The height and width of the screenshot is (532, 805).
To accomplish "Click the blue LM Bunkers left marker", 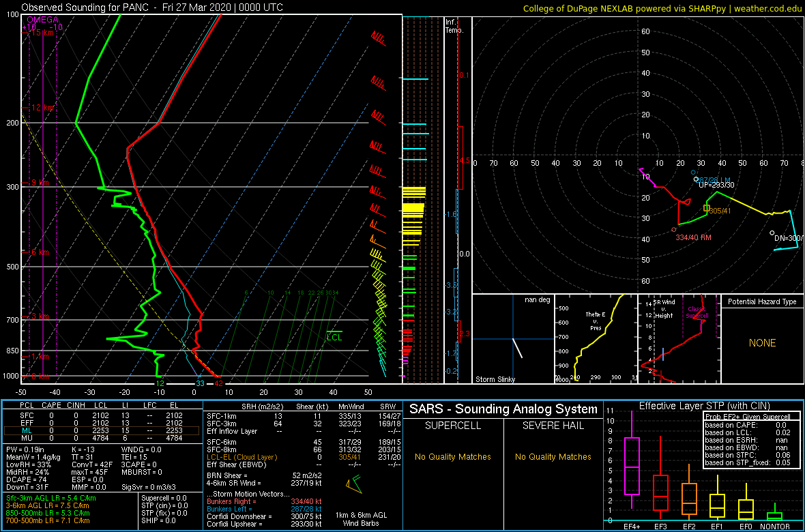I will point(694,173).
